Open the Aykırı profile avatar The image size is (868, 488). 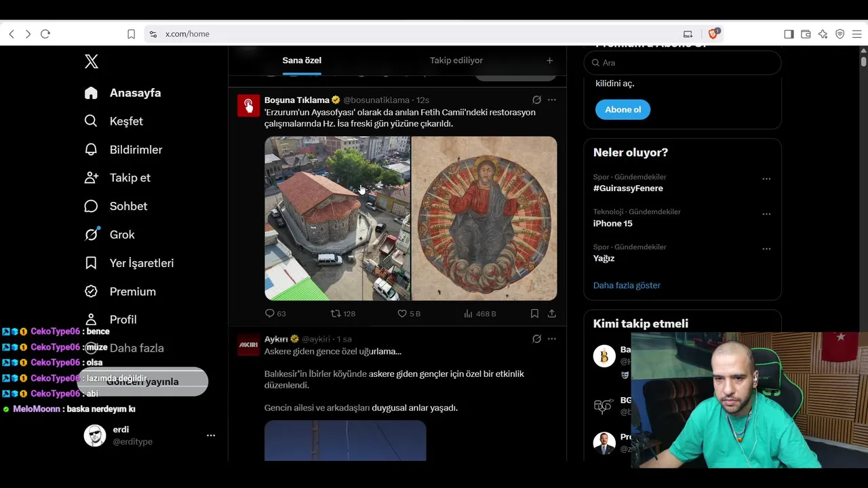[x=248, y=345]
